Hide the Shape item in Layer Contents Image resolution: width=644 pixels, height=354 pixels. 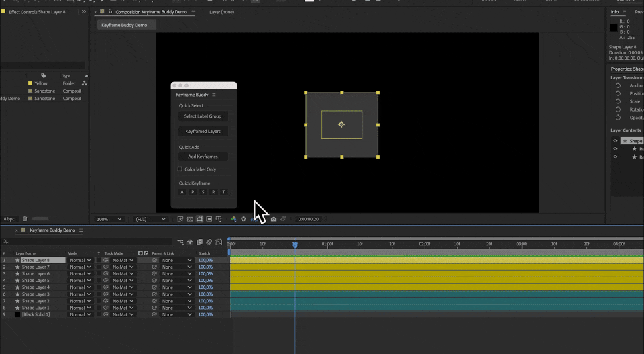click(x=615, y=141)
